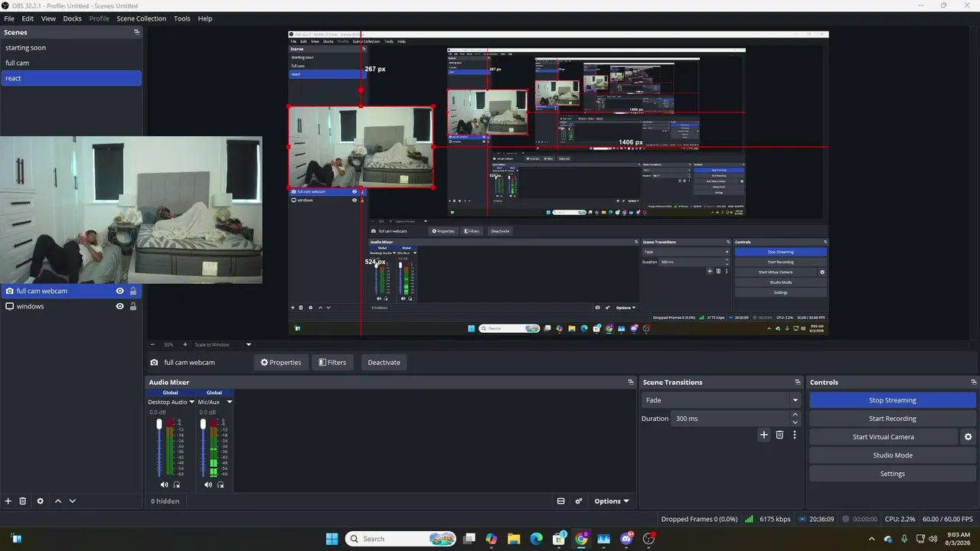
Task: Deactivate the full cam webcam source
Action: 384,362
